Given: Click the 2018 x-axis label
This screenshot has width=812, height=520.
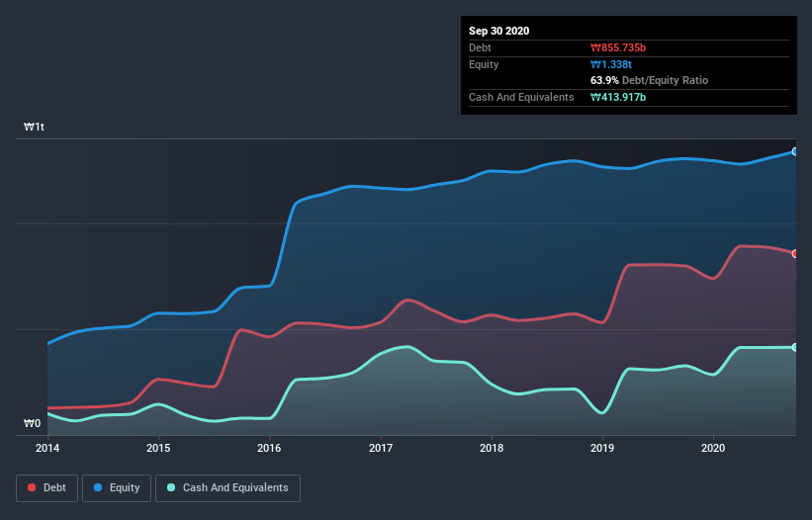Looking at the screenshot, I should (492, 448).
